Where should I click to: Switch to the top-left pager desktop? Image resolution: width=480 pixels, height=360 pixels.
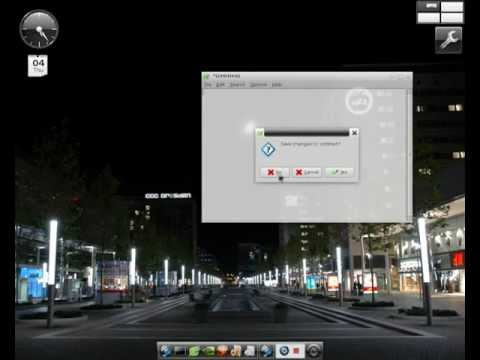428,7
